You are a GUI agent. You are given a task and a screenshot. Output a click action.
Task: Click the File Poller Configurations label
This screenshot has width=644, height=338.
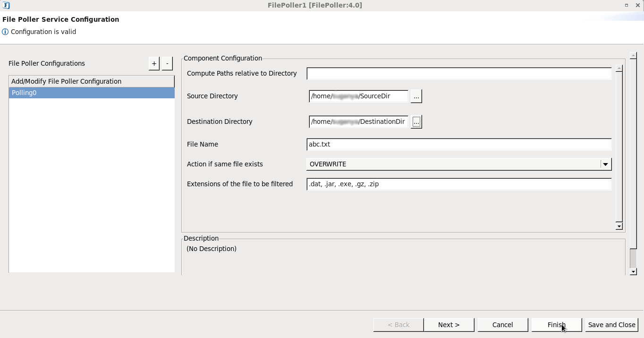pos(47,63)
